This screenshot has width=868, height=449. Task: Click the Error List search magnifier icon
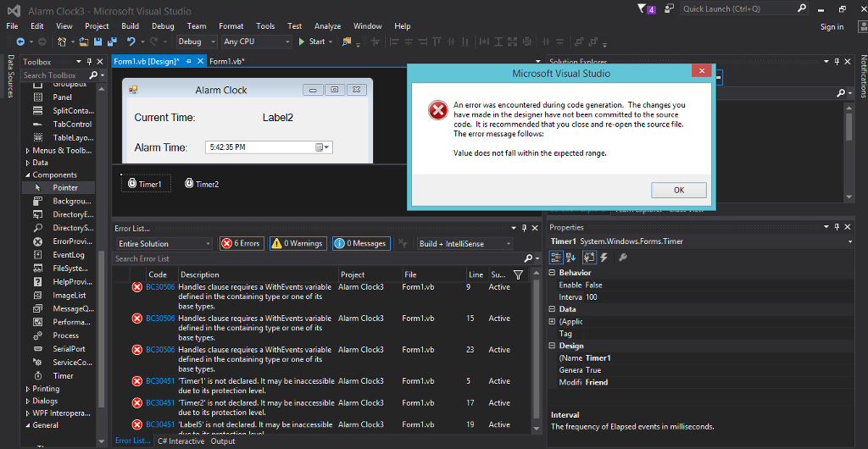click(528, 258)
